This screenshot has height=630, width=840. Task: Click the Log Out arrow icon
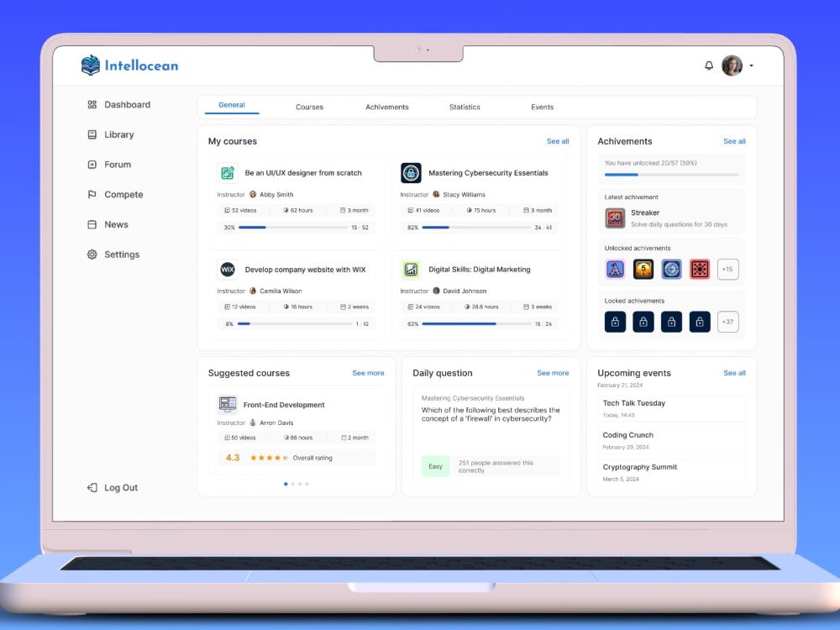[92, 487]
